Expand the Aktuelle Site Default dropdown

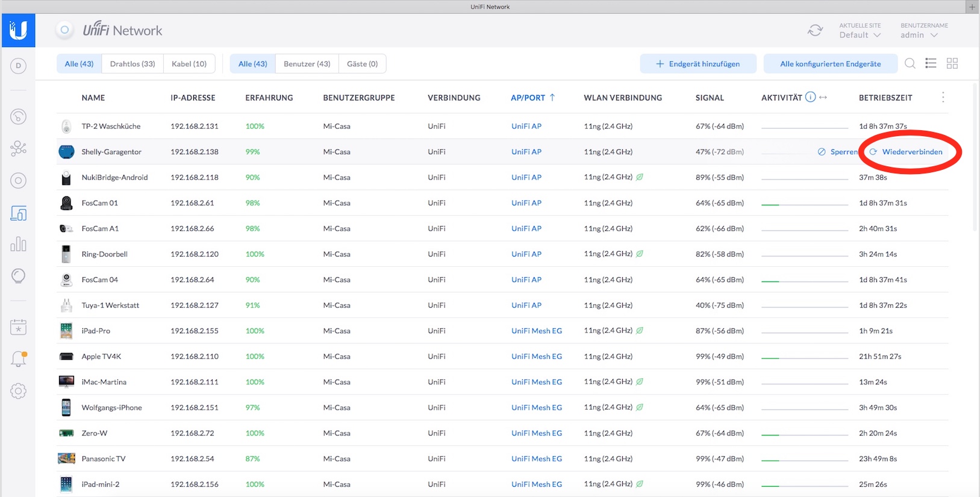click(860, 35)
